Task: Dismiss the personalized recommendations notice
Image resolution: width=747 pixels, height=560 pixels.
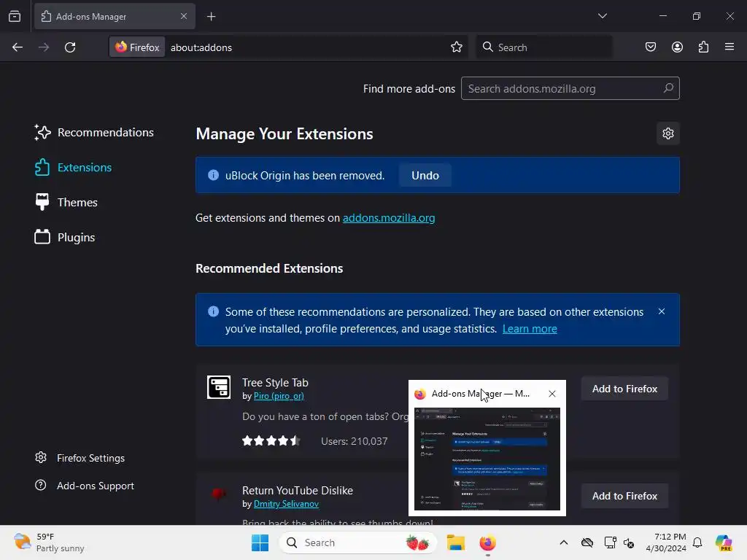Action: click(661, 311)
